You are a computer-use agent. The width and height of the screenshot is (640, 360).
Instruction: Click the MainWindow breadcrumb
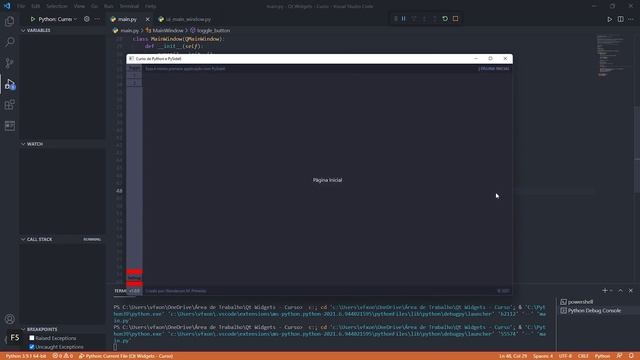(x=168, y=31)
